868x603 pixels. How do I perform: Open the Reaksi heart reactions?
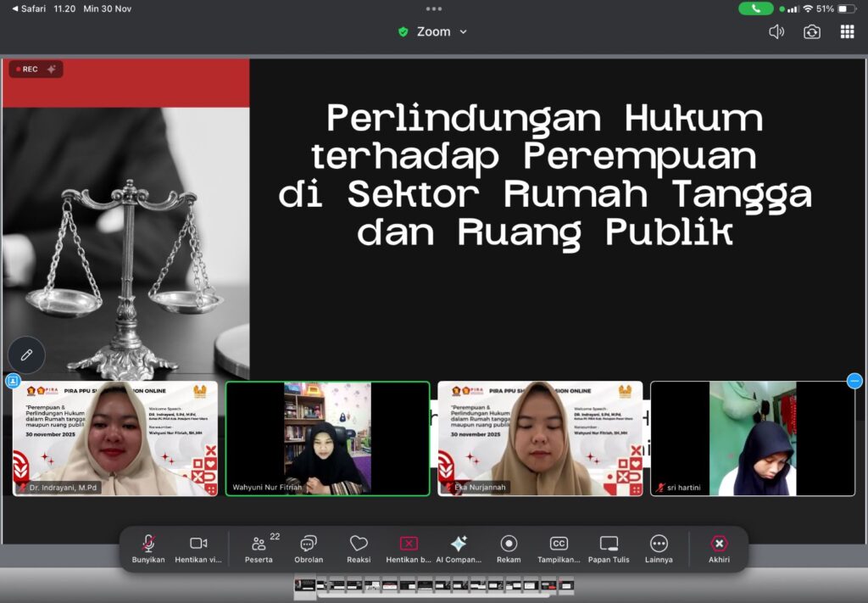click(359, 548)
